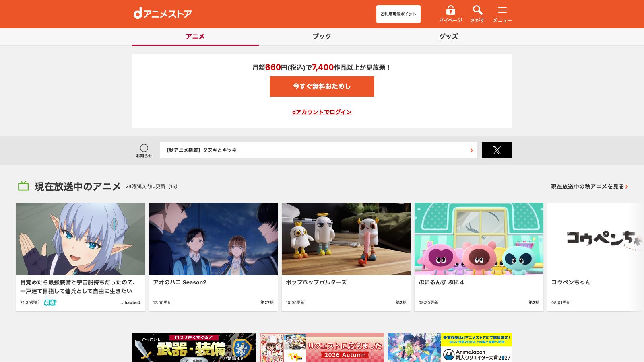Click the ご利用可能ポイント button
The width and height of the screenshot is (644, 362).
tap(398, 14)
